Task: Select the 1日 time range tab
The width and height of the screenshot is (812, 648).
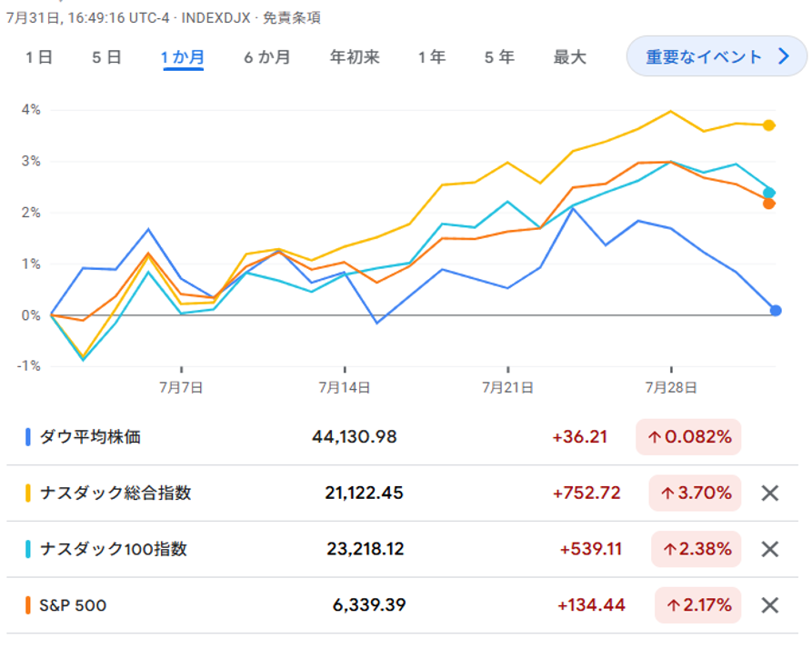Action: (38, 57)
